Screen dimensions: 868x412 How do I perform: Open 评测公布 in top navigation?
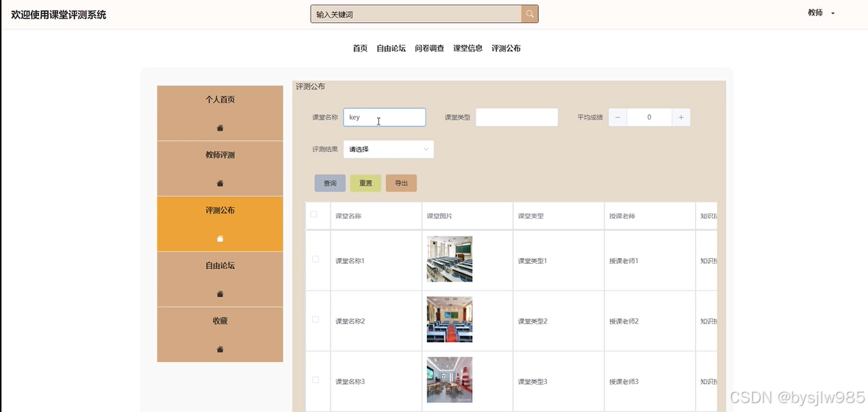[506, 48]
